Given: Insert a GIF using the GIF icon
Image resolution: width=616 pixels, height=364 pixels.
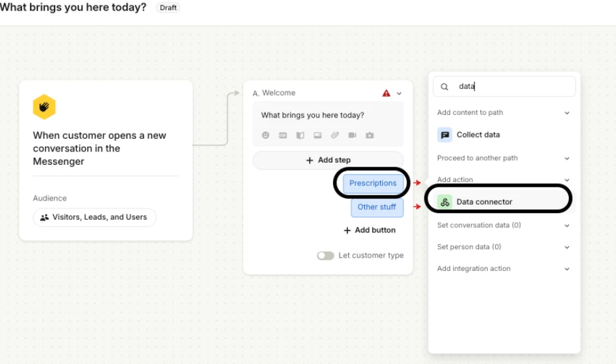Looking at the screenshot, I should [283, 136].
